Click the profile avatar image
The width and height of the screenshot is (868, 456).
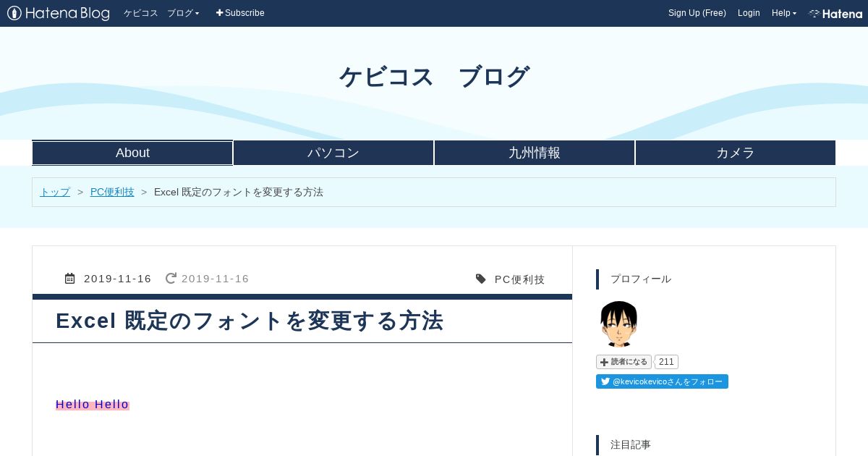coord(618,324)
